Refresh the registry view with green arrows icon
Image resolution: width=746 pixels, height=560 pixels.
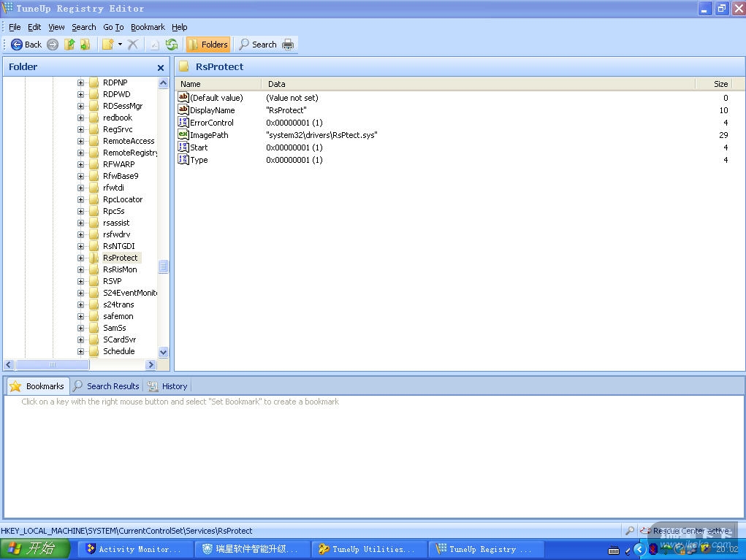point(172,45)
